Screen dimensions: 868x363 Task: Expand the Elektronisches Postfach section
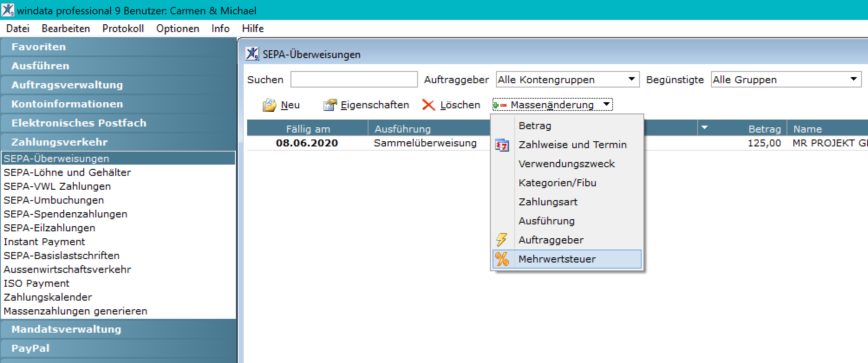click(x=118, y=123)
